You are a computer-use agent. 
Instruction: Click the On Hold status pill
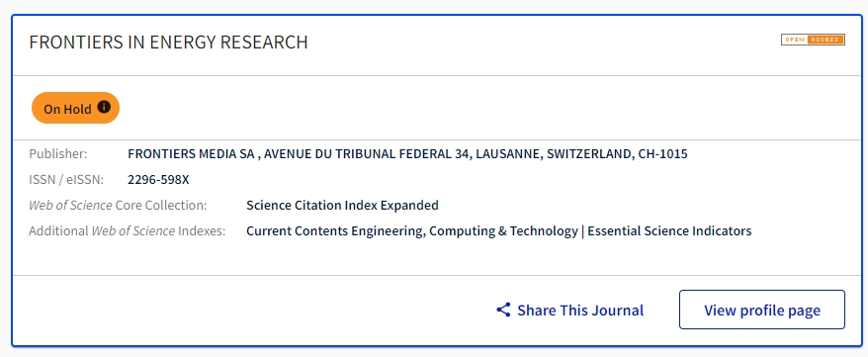coord(75,108)
